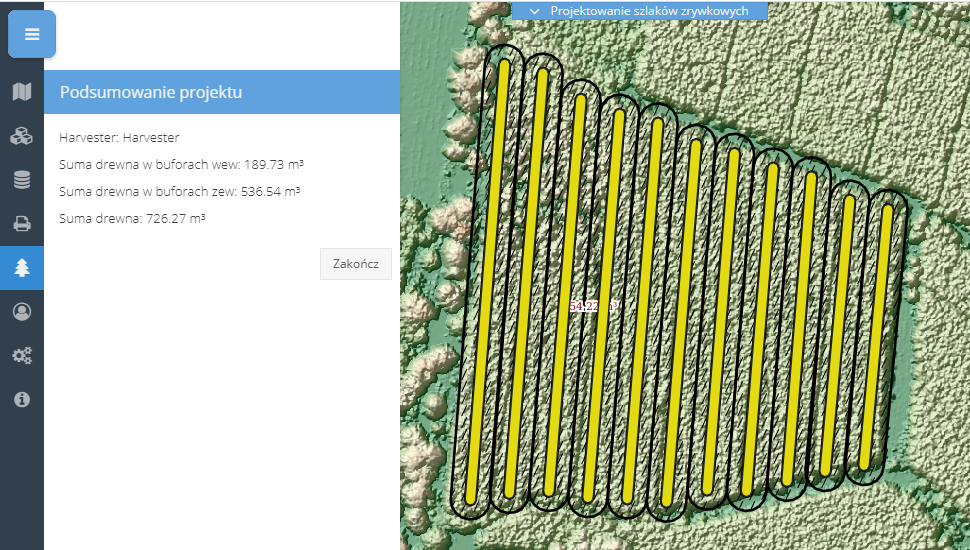Open the map view from sidebar
Viewport: 970px width, 550px height.
[22, 93]
